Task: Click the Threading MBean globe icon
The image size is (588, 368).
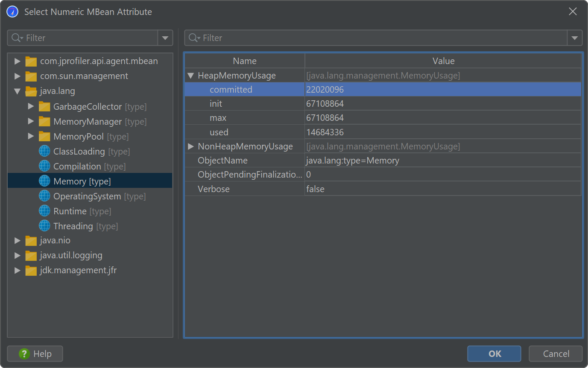Action: (x=44, y=226)
